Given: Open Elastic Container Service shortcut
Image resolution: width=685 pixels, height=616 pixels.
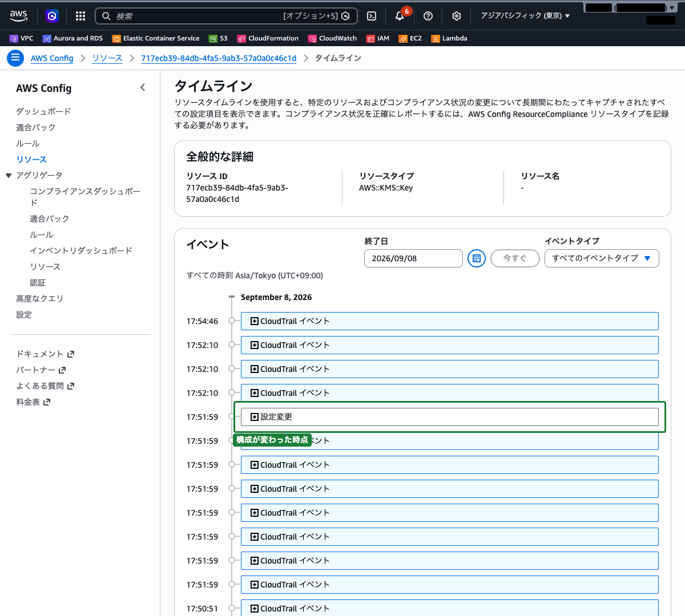Looking at the screenshot, I should point(156,38).
